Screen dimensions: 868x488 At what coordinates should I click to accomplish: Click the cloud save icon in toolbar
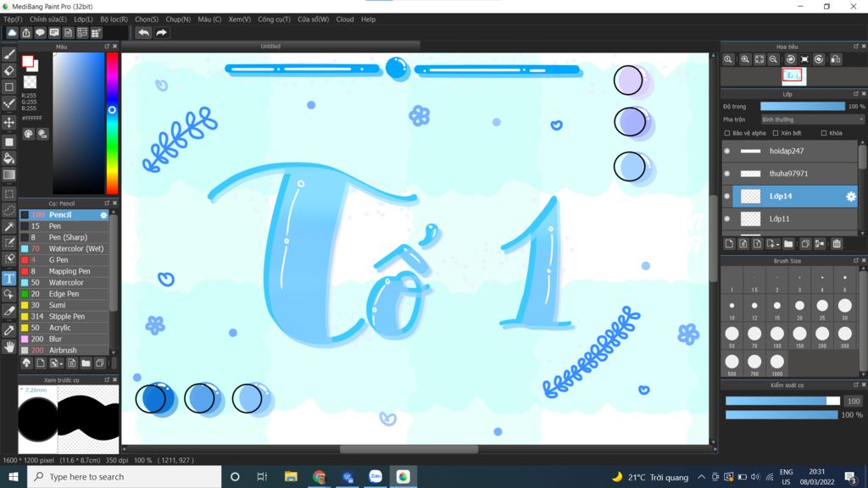12,33
